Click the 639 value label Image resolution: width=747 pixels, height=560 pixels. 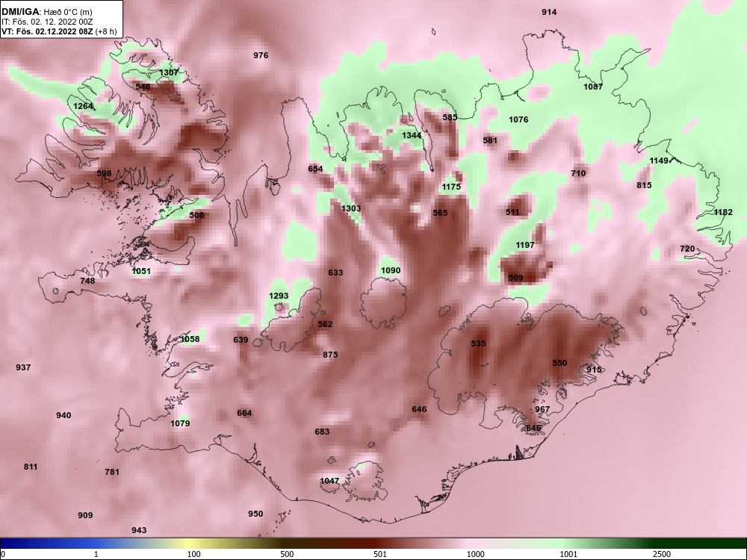tap(241, 340)
